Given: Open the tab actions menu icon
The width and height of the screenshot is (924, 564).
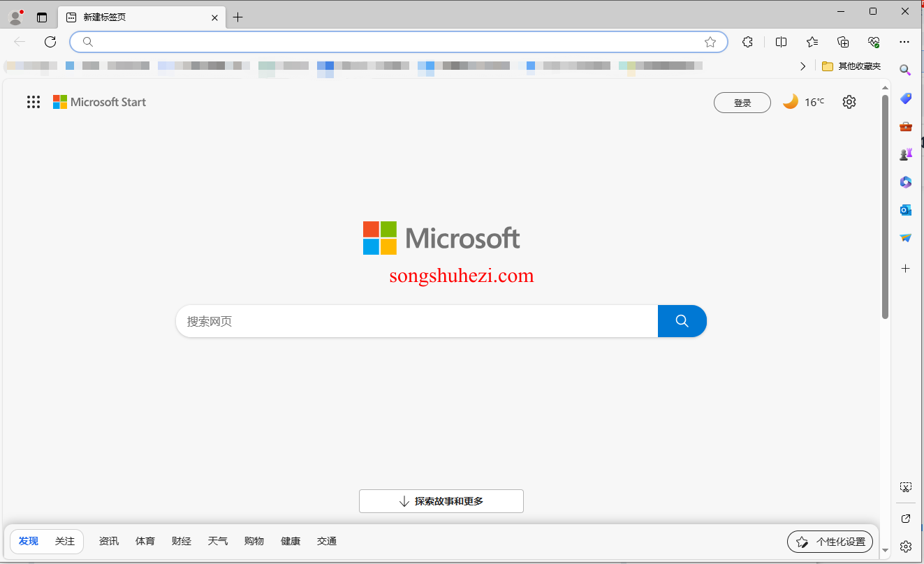Looking at the screenshot, I should 42,17.
